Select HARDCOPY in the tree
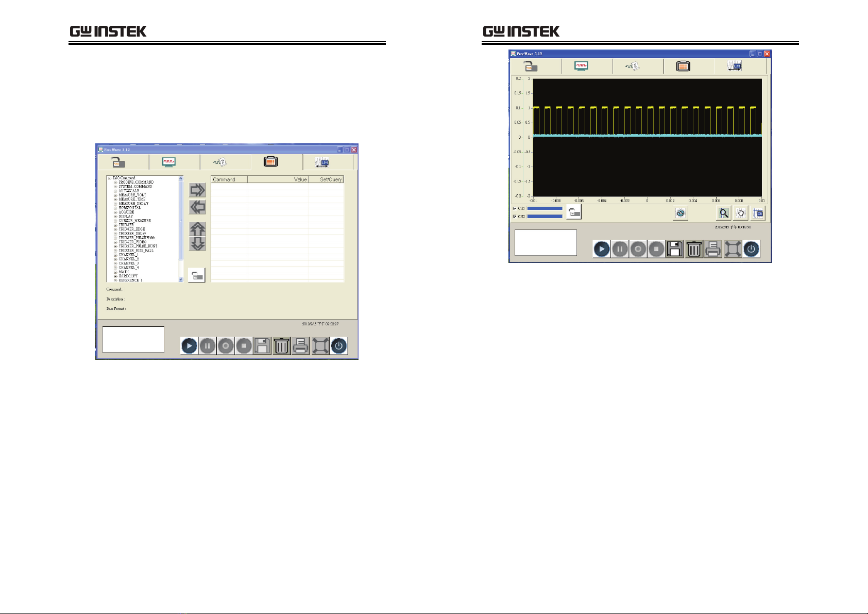 (x=128, y=276)
